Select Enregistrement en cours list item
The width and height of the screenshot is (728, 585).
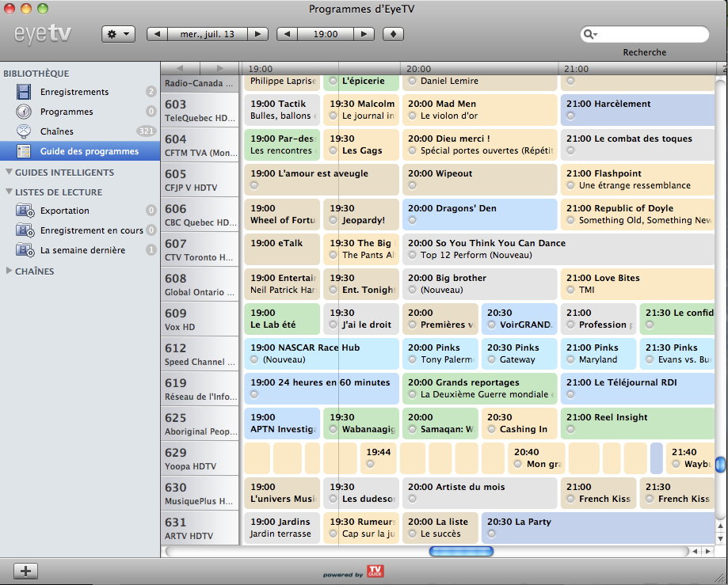tap(91, 230)
